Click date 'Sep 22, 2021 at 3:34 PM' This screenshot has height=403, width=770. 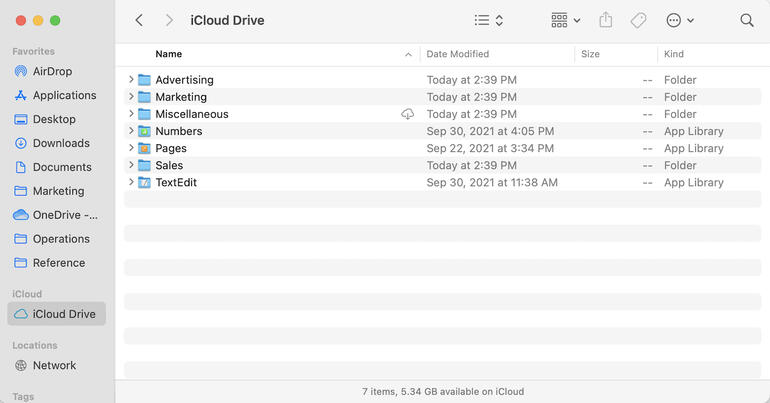(x=490, y=148)
